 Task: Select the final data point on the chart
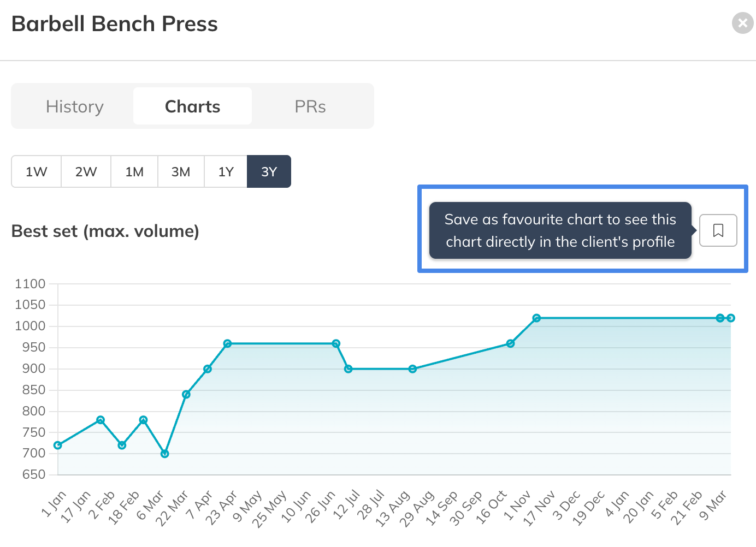point(731,318)
